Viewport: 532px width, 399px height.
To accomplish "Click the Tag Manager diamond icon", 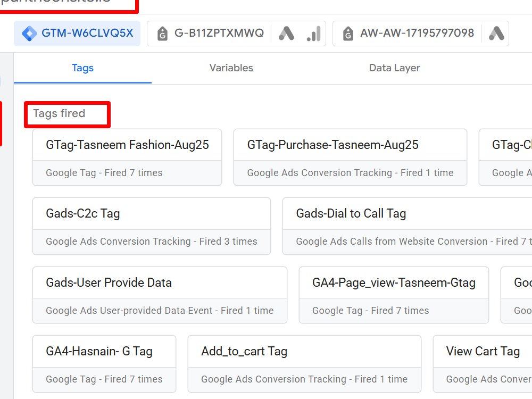I will click(x=29, y=33).
